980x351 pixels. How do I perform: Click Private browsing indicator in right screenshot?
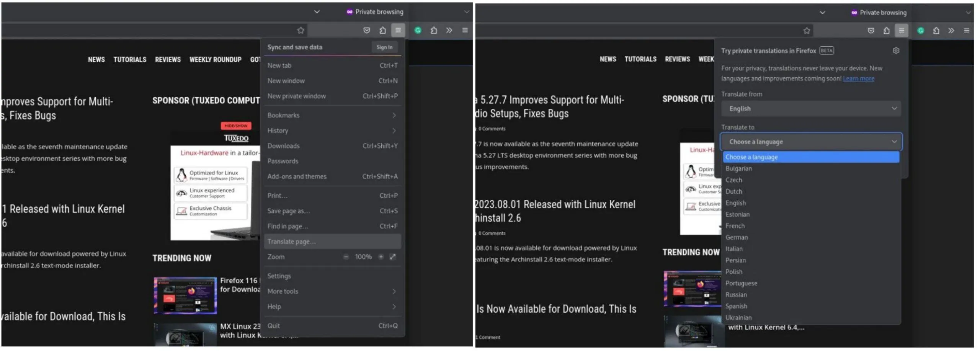point(879,13)
